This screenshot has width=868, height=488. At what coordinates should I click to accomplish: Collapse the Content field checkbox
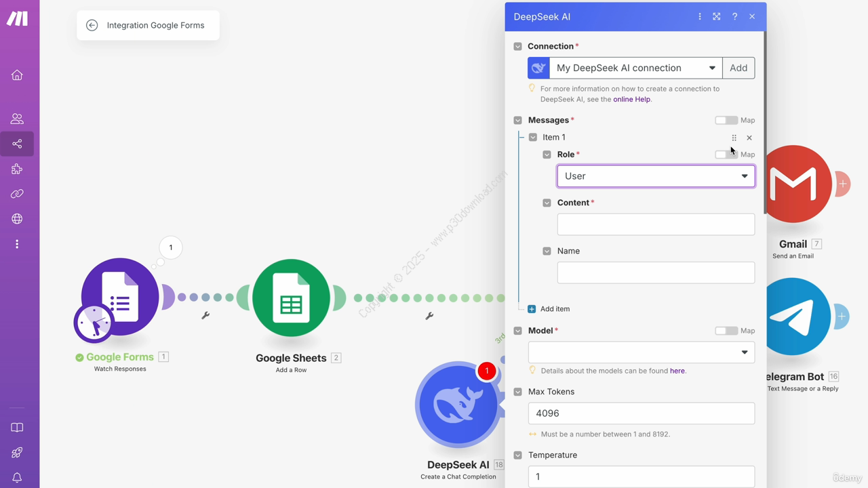click(x=547, y=203)
